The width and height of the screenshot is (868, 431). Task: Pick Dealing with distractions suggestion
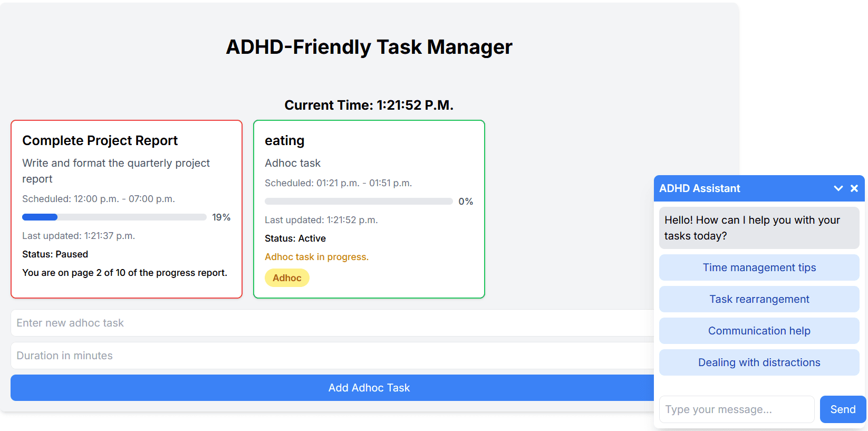pos(759,362)
